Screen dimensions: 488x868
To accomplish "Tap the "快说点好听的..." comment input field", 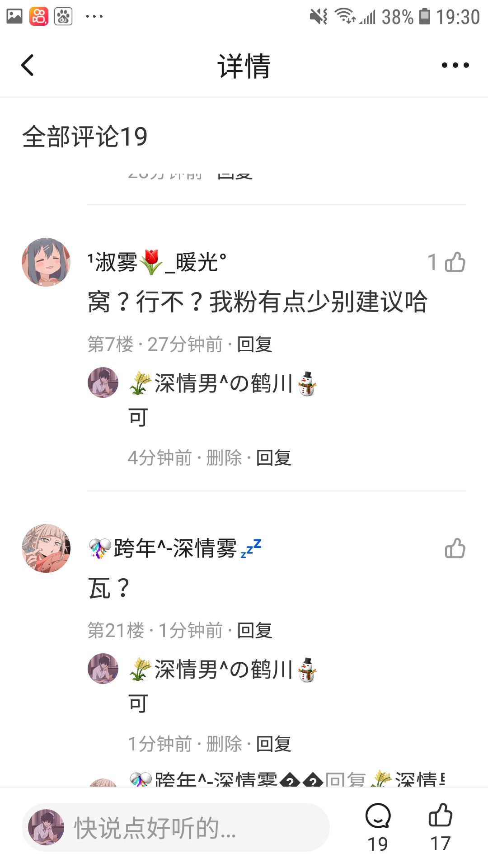I will point(176,827).
